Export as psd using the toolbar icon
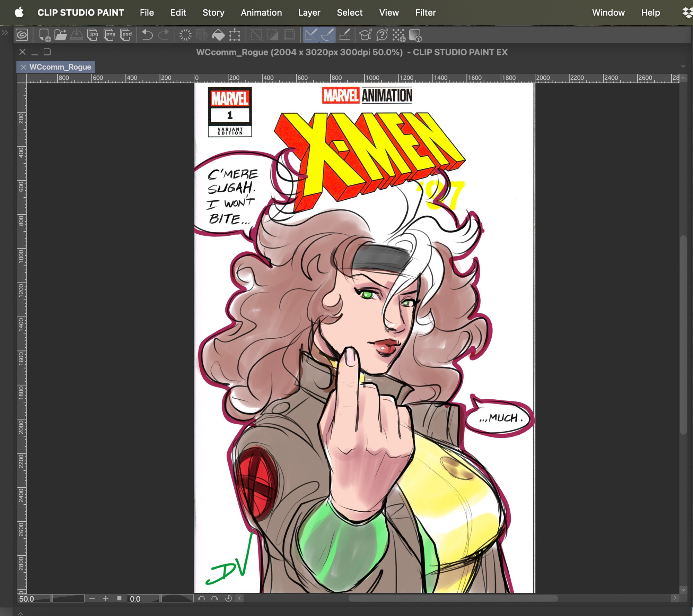 point(126,35)
